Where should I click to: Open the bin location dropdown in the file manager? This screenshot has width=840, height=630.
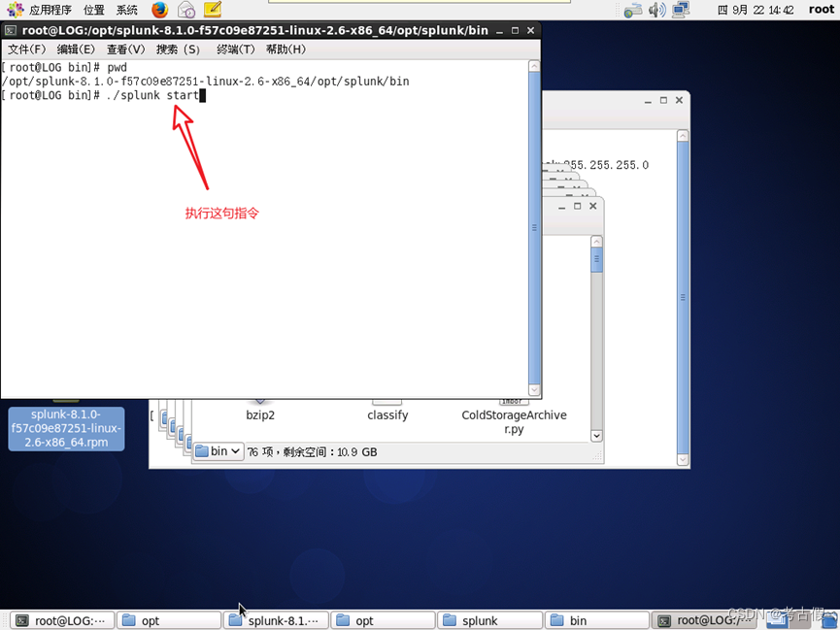(218, 450)
